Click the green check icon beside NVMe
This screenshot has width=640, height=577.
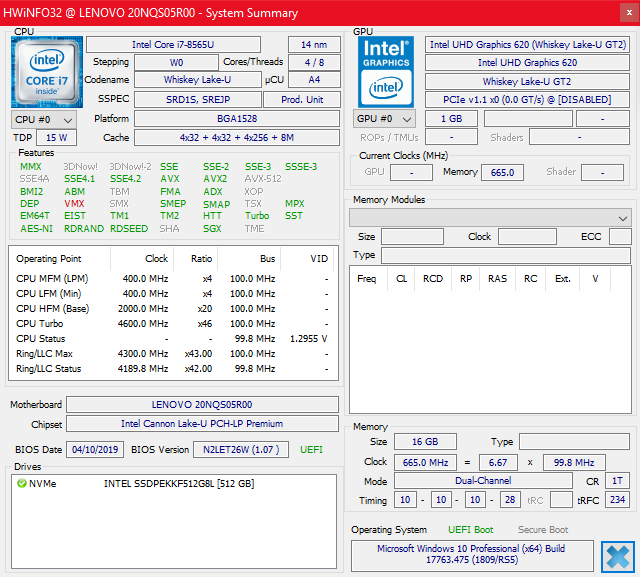(21, 483)
